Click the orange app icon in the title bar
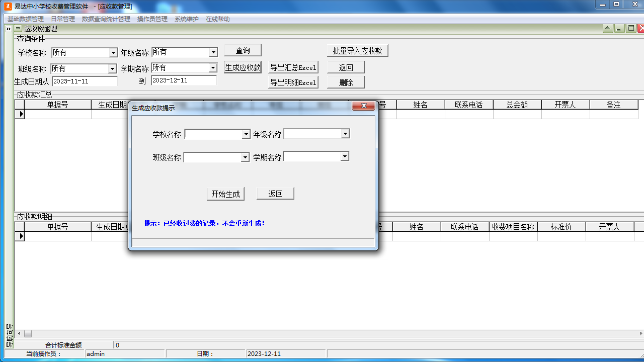644x362 pixels. point(8,6)
